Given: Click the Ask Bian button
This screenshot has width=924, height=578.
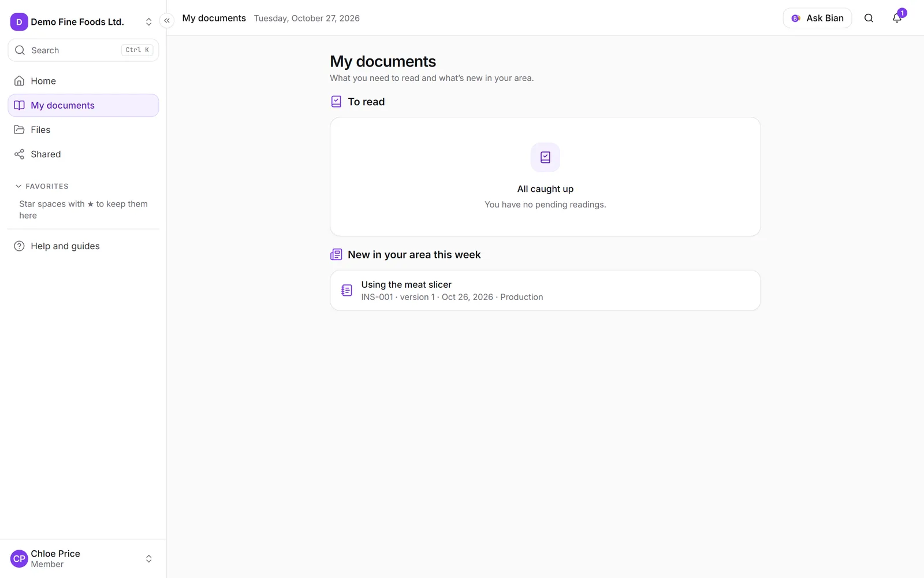Looking at the screenshot, I should (x=817, y=18).
